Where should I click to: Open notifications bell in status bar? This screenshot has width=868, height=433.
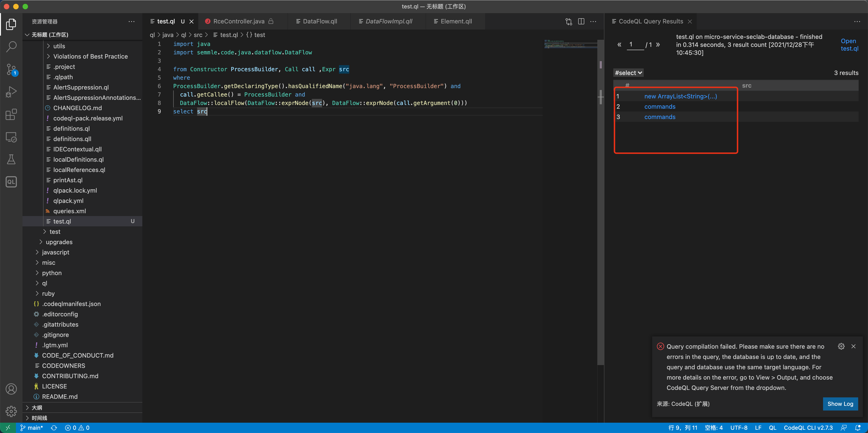(x=858, y=428)
